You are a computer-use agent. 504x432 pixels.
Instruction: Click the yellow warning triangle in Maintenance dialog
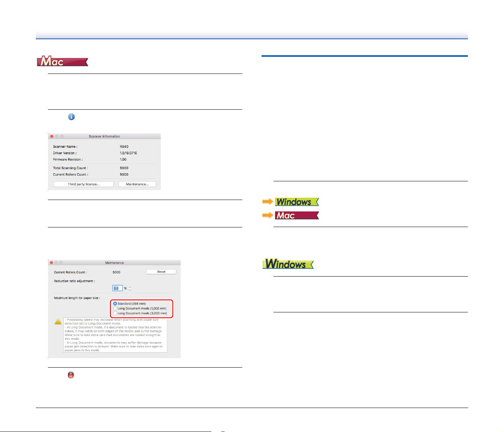pyautogui.click(x=58, y=322)
